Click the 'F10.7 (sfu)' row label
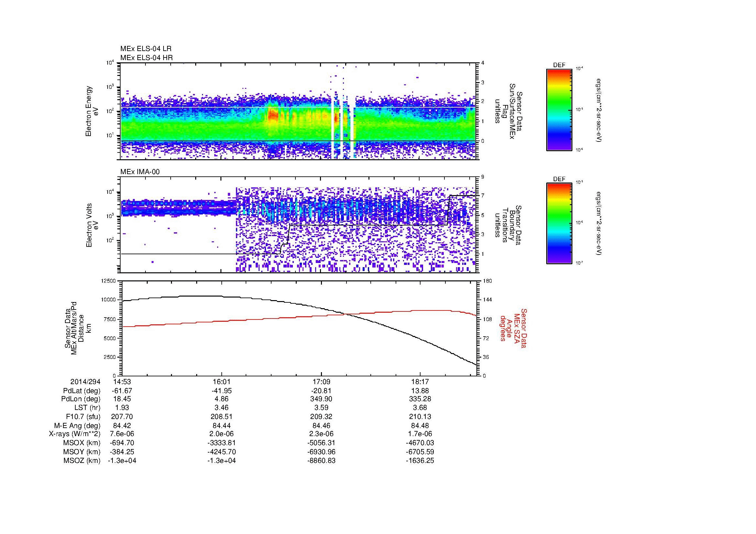 (x=83, y=416)
